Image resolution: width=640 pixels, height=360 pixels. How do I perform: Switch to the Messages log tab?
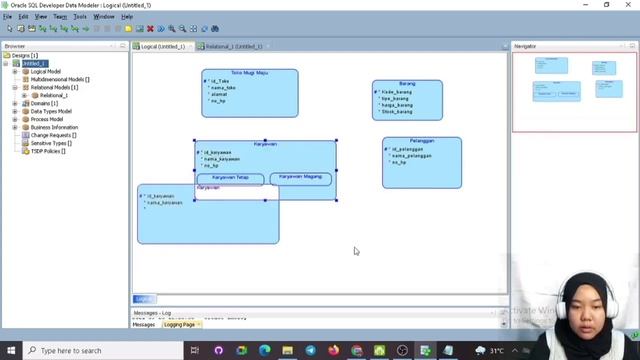coord(144,324)
